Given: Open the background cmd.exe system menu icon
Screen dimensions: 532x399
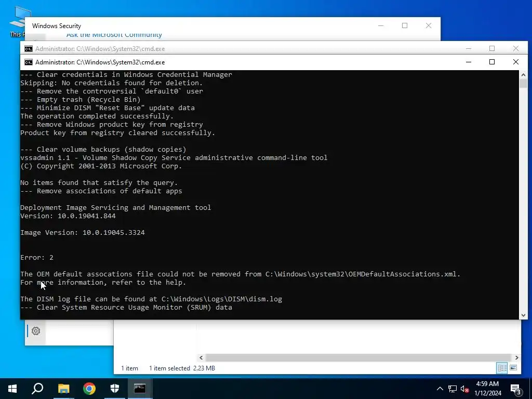Looking at the screenshot, I should (x=29, y=49).
